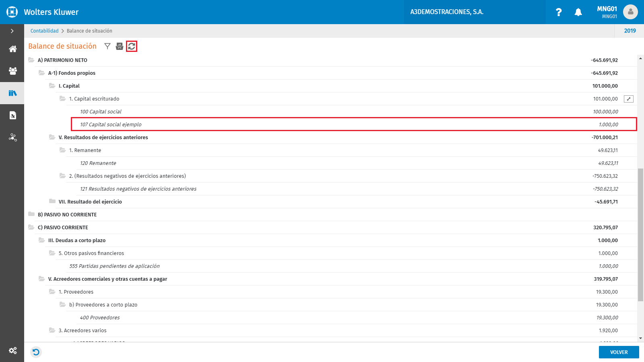Screen dimensions: 644x362
Task: Collapse the I. Capital folder
Action: click(x=52, y=86)
